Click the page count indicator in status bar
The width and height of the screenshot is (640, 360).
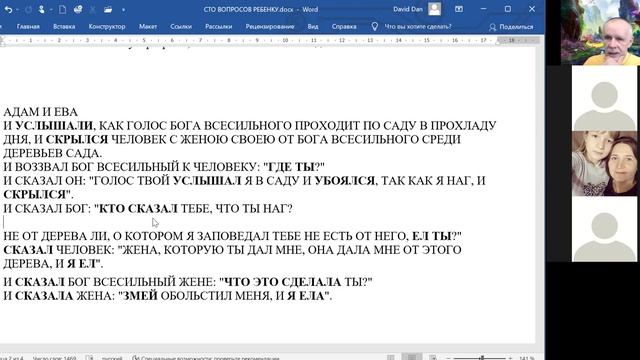pyautogui.click(x=12, y=358)
